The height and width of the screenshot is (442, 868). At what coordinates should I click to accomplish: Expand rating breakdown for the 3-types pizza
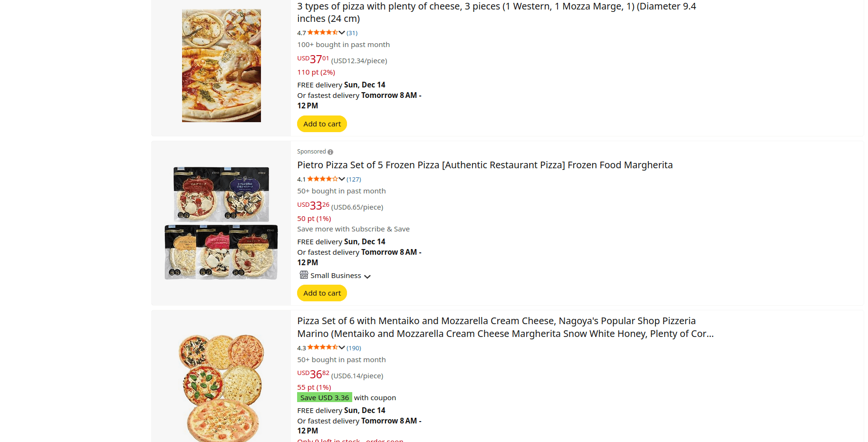[342, 33]
